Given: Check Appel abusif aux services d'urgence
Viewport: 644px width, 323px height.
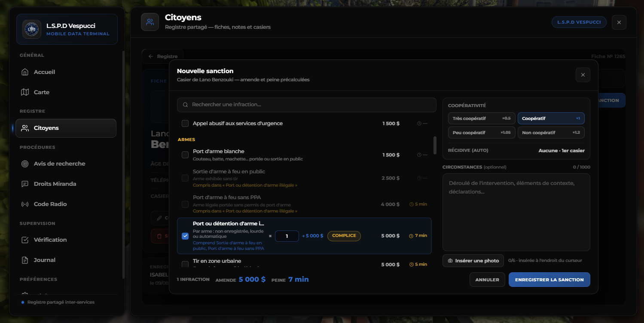Looking at the screenshot, I should (185, 123).
